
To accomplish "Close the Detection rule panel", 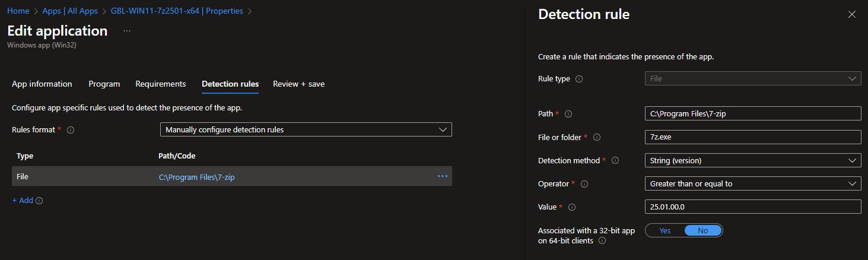I will click(852, 15).
